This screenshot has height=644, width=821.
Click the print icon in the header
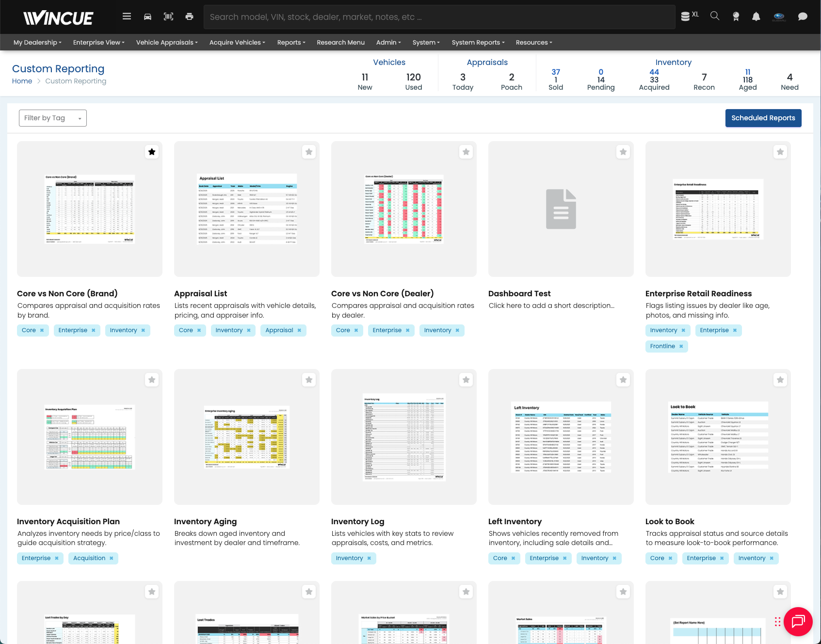(x=189, y=16)
